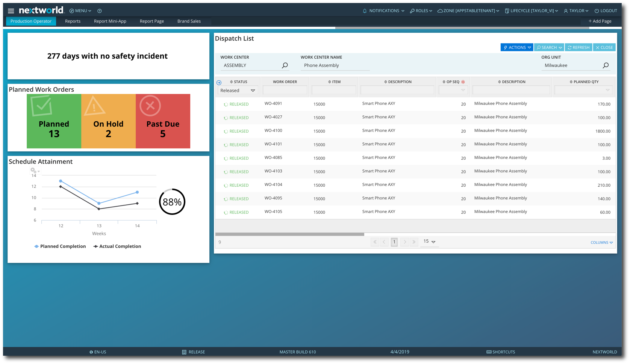Click the released status icon for WO-4104
Screen dimensions: 630x364
tap(226, 186)
